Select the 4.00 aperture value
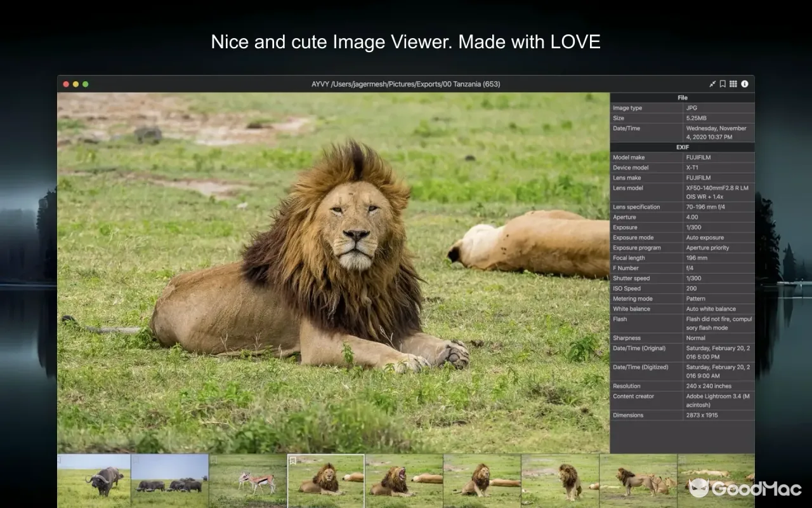 692,217
